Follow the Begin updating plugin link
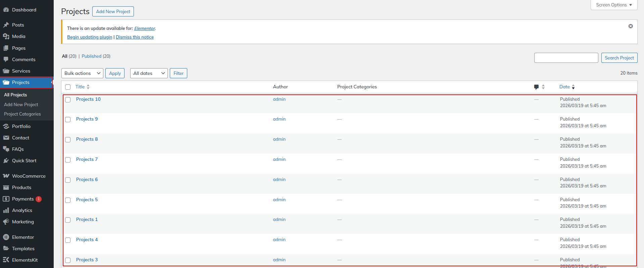This screenshot has width=644, height=268. click(x=90, y=37)
